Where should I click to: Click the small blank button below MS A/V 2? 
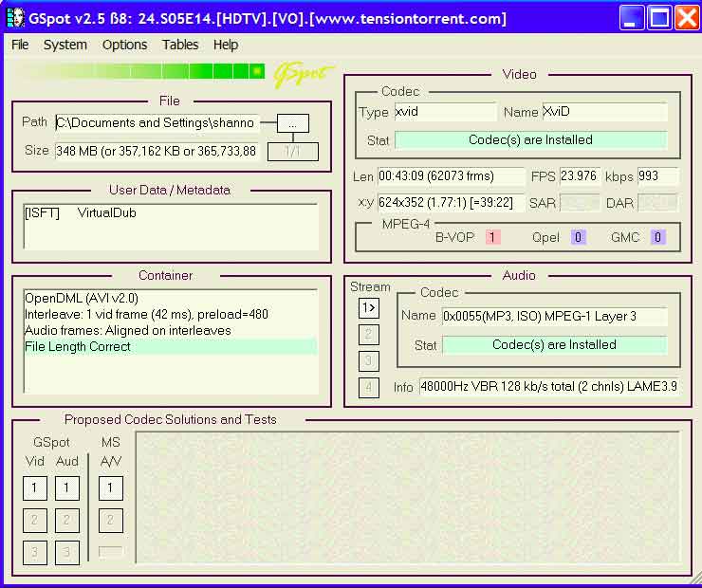111,552
